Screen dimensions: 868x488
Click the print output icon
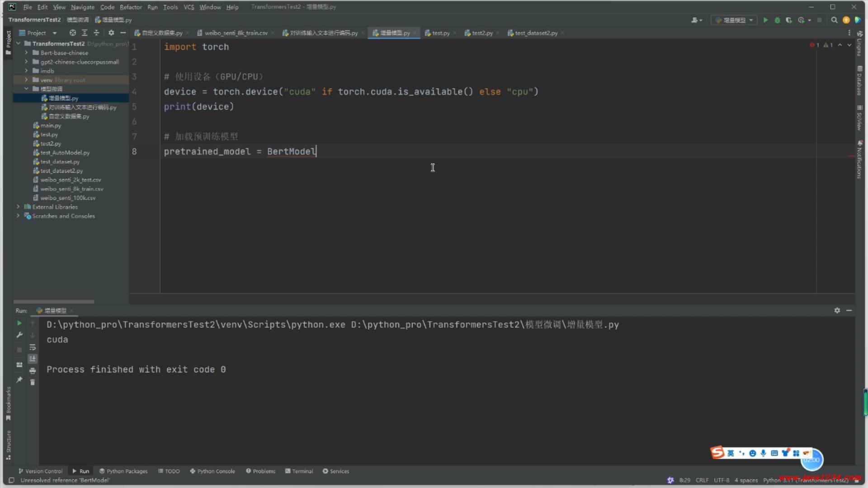(33, 371)
